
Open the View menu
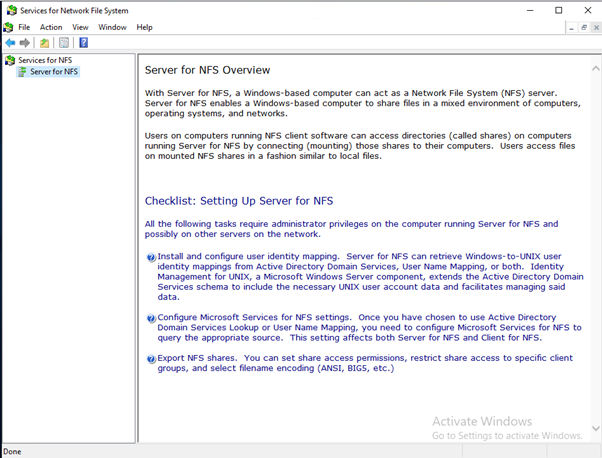click(x=80, y=27)
